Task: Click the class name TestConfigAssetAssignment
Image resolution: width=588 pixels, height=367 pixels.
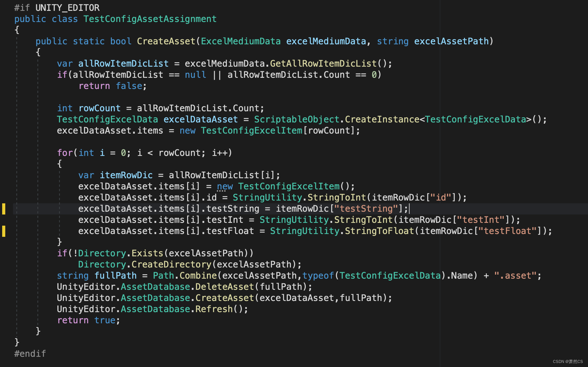Action: click(x=150, y=19)
